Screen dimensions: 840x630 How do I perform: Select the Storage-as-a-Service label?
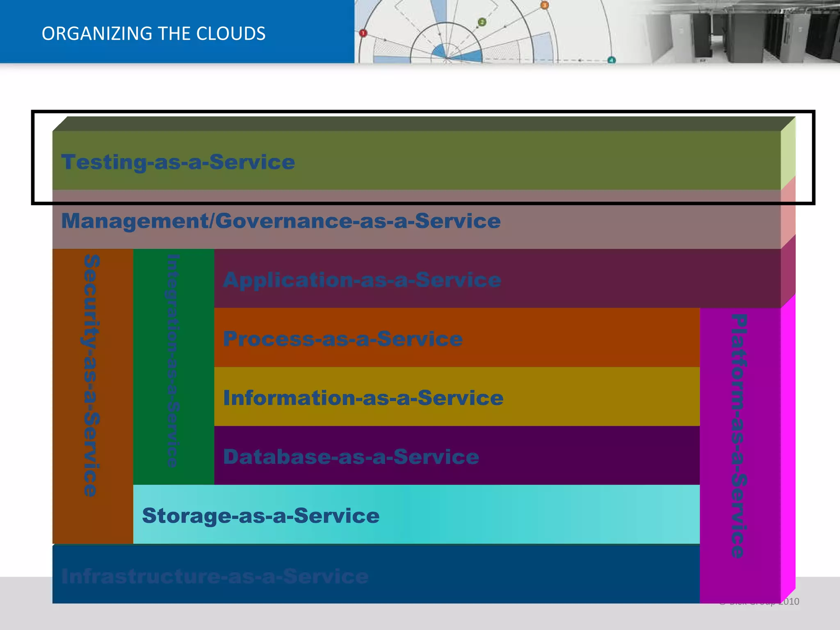(261, 516)
